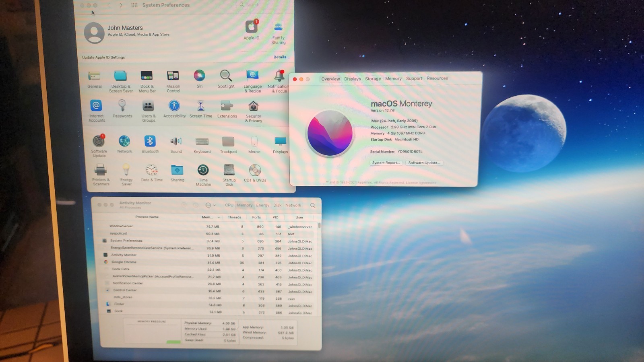
Task: Select Resources tab in About This Mac
Action: coord(437,78)
